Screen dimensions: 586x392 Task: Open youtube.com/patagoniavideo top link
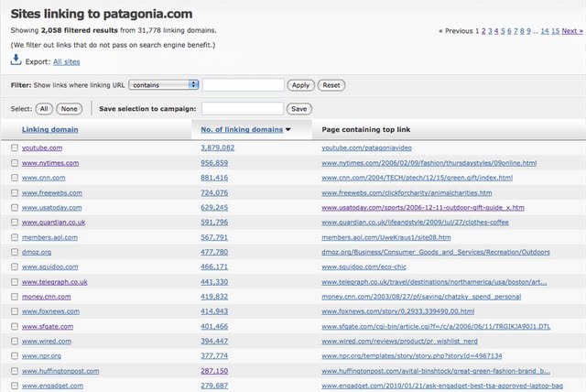366,147
